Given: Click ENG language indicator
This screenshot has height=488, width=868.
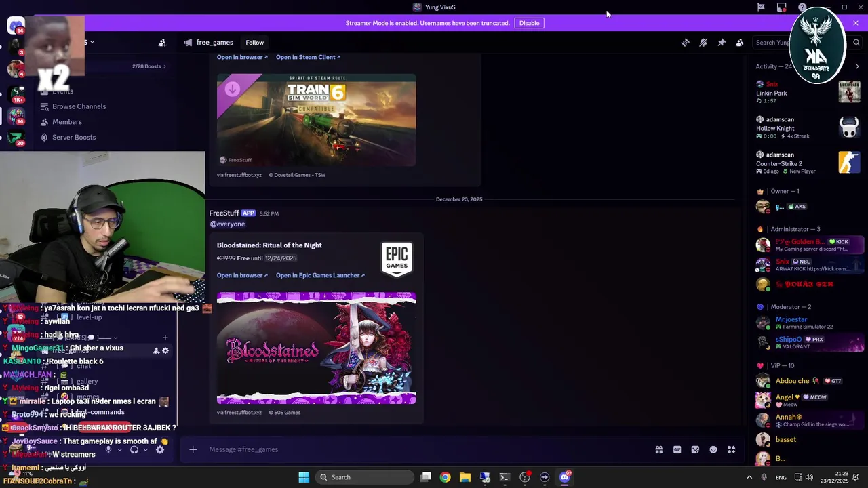Looking at the screenshot, I should (x=781, y=477).
